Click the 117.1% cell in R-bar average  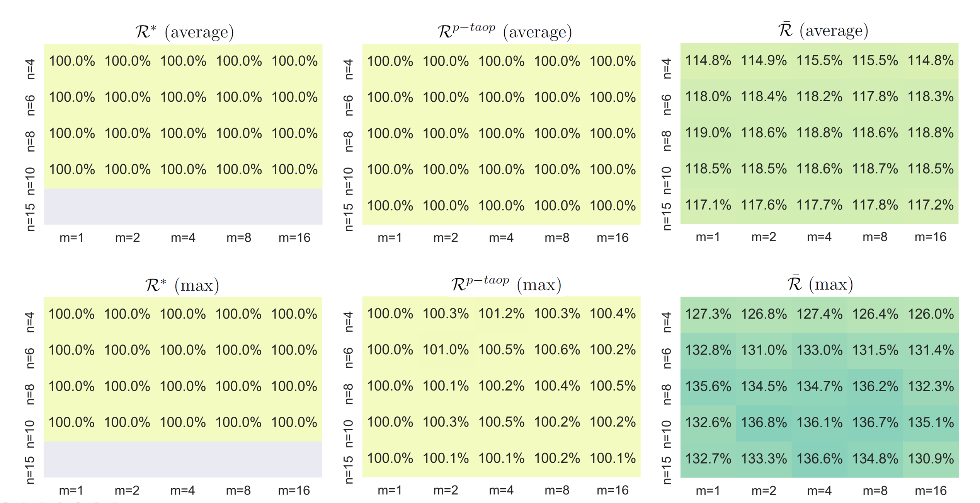click(x=708, y=205)
